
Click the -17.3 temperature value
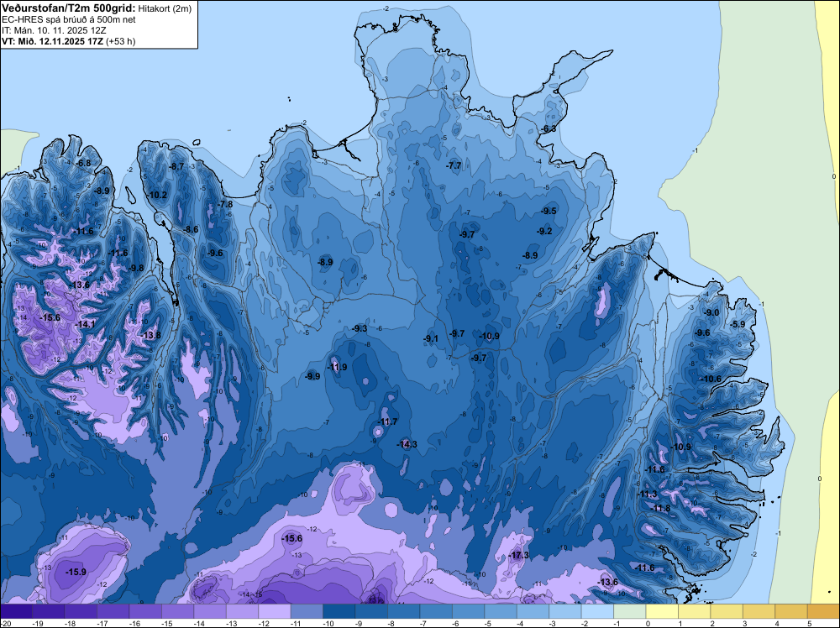[519, 555]
